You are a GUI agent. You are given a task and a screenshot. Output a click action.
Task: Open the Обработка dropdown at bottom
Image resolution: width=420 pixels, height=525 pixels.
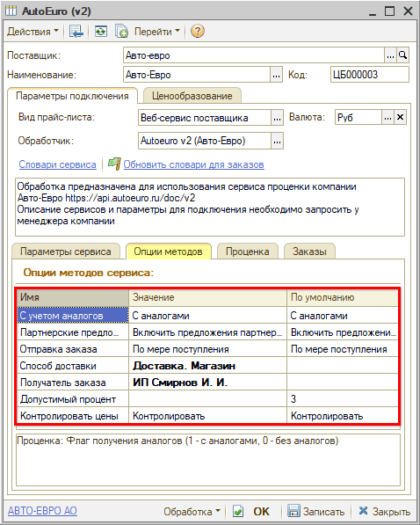pos(192,511)
